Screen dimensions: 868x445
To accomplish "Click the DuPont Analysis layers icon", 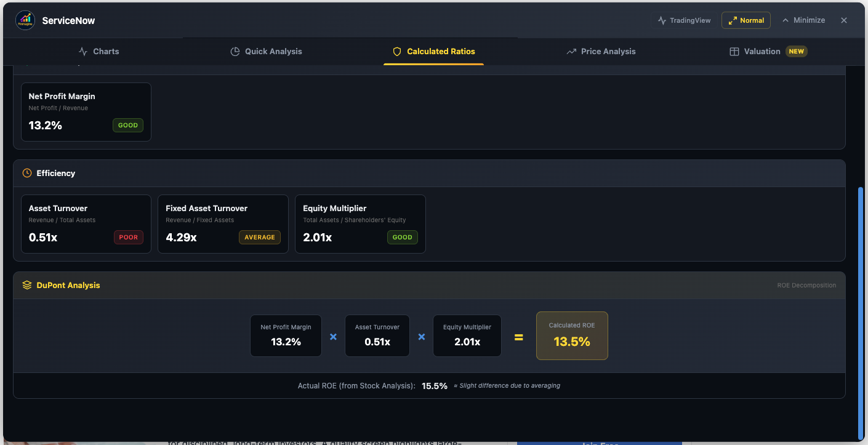I will (26, 286).
